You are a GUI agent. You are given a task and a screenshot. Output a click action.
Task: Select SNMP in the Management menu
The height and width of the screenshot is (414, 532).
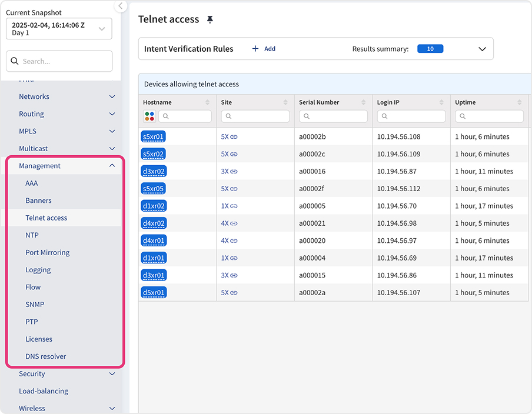(35, 305)
